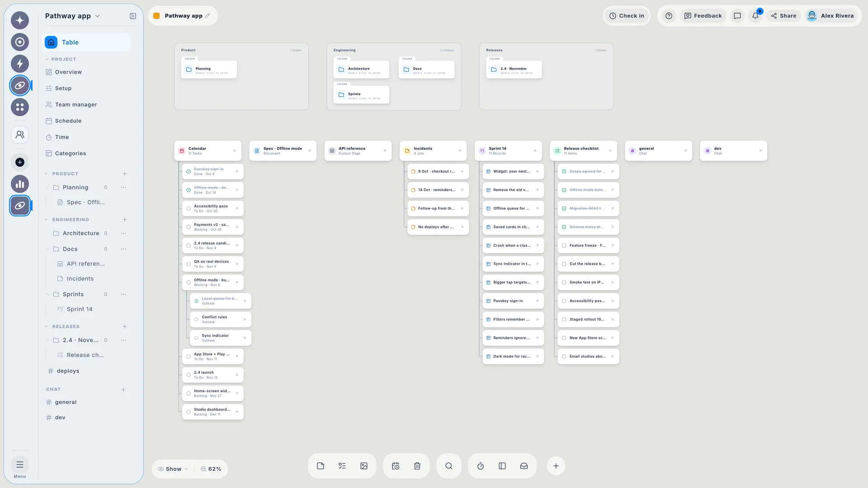This screenshot has width=868, height=488.
Task: Click the search magnifier in the bottom toolbar
Action: [449, 466]
